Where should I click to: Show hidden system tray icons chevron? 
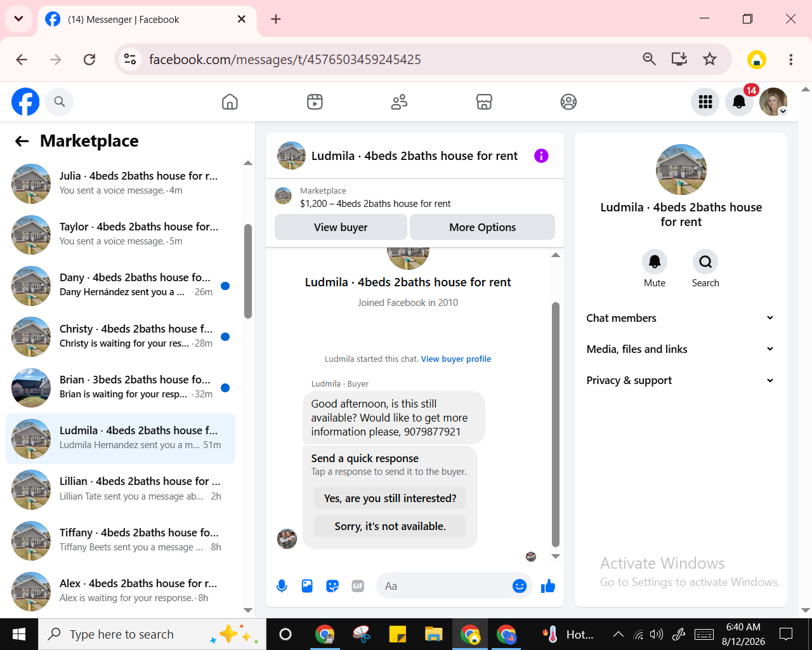click(618, 634)
